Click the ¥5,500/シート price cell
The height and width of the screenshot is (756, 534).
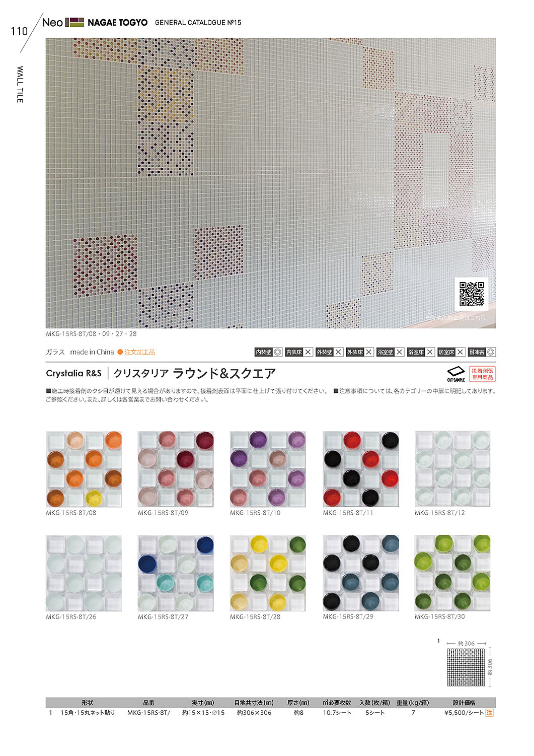pos(464,713)
